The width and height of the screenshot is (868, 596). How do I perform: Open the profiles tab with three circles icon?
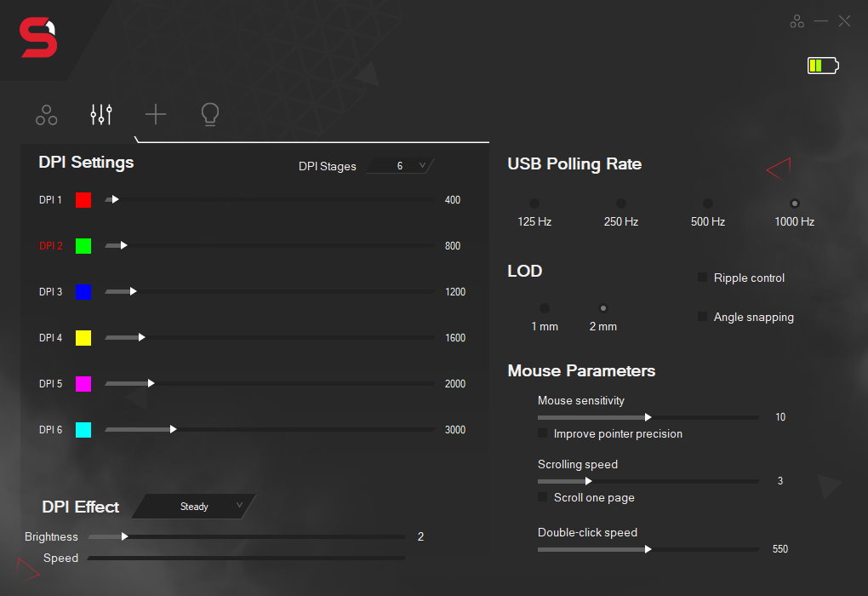tap(47, 115)
